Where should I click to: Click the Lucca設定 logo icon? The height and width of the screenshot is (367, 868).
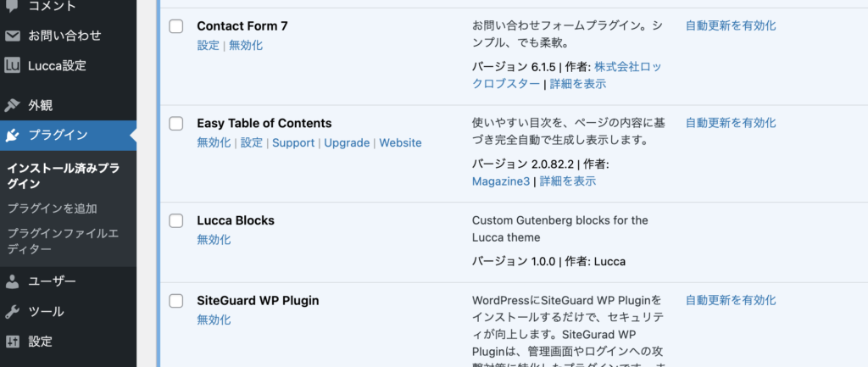[x=13, y=65]
